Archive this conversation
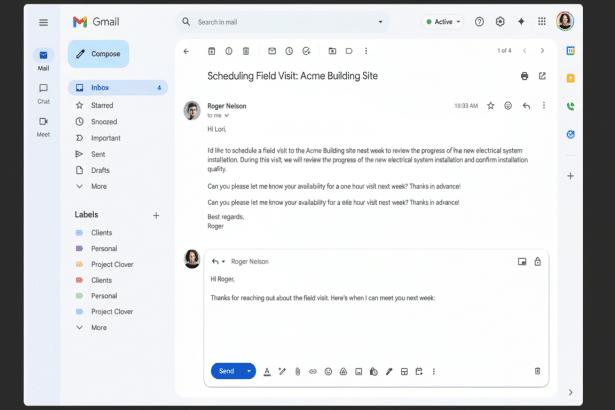Screen dimensions: 615x410 coord(211,51)
